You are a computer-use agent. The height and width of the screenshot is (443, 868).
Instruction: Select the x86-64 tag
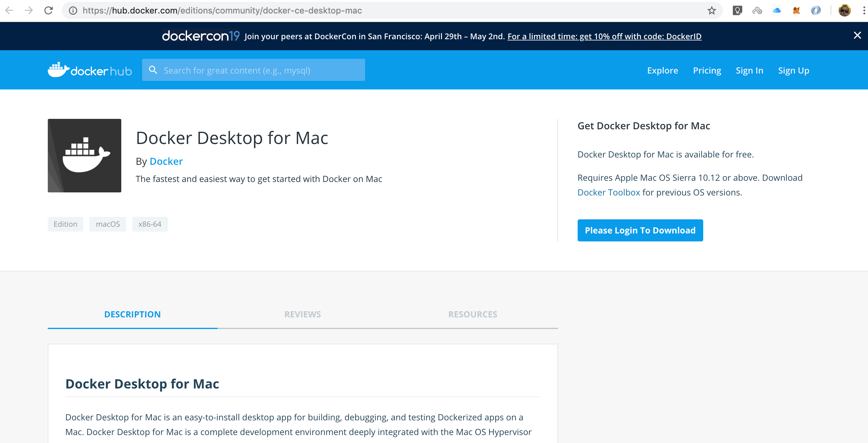click(x=150, y=224)
